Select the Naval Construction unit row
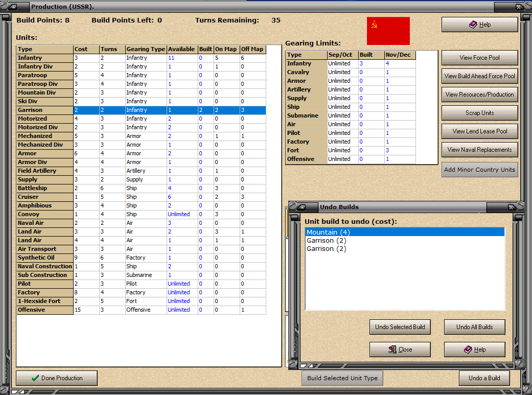532x395 pixels. coord(141,266)
